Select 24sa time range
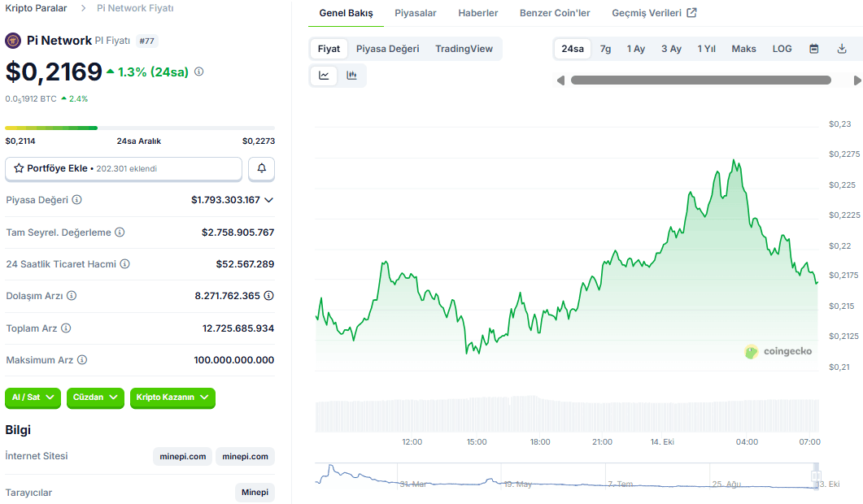863x504 pixels. [573, 49]
